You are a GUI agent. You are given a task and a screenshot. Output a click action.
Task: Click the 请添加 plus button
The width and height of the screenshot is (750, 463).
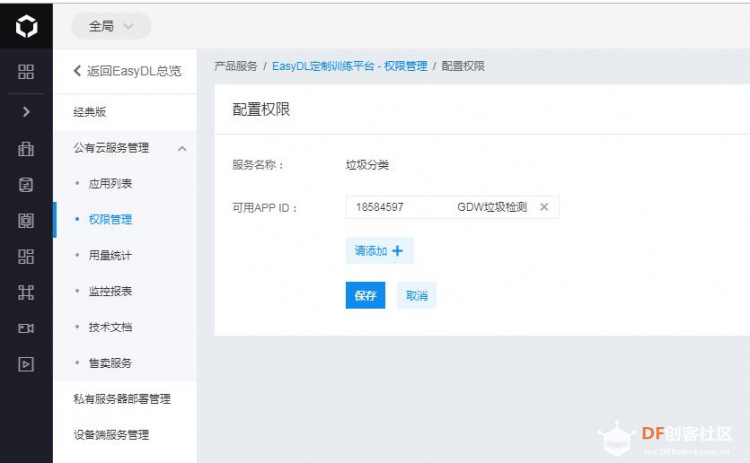coord(380,250)
